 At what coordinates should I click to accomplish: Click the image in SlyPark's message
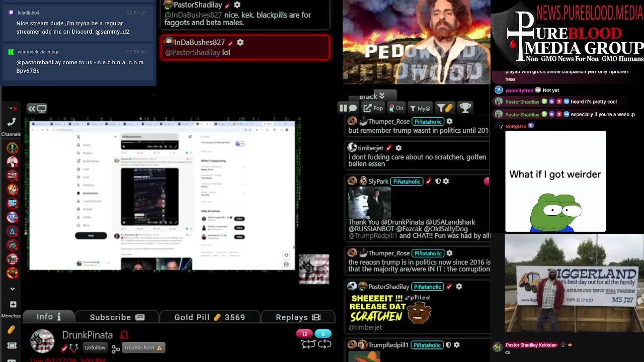pos(370,203)
